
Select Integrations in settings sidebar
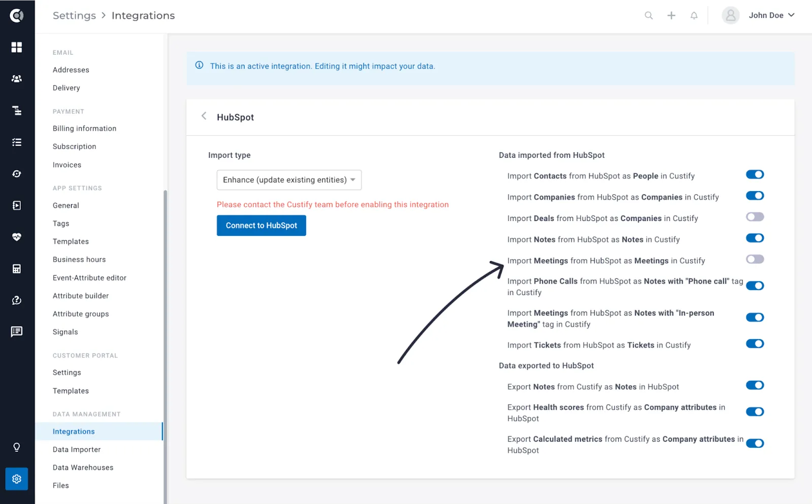(99, 431)
